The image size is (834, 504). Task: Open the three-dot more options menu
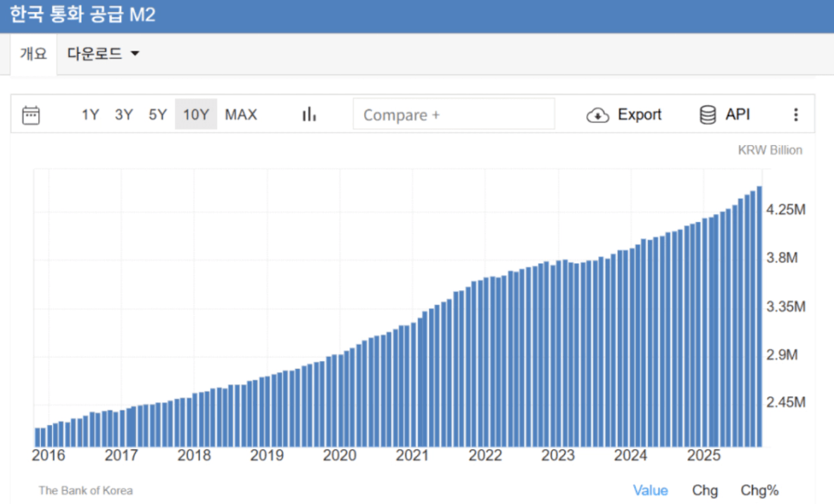coord(795,115)
